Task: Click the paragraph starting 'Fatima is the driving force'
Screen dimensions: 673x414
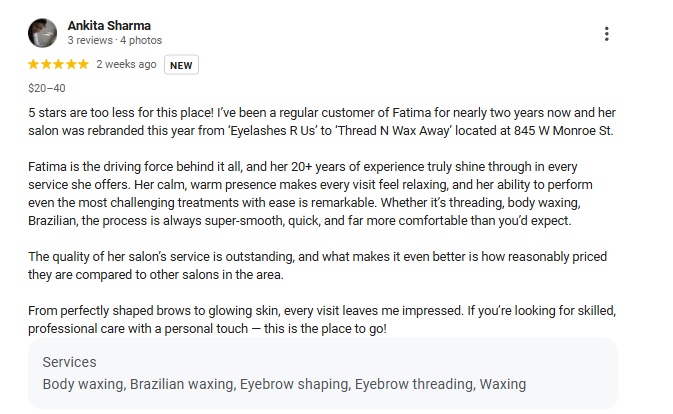Action: point(320,192)
